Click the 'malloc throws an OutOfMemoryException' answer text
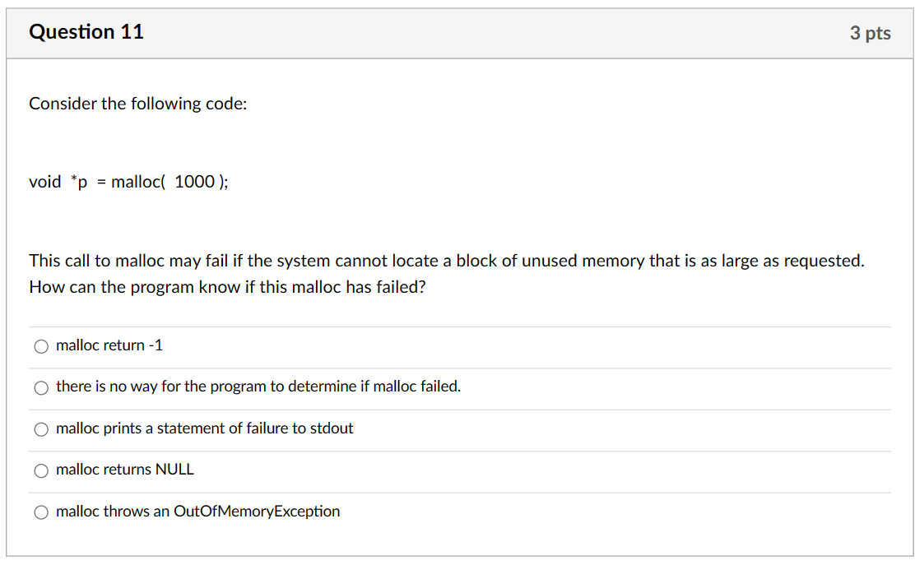The image size is (924, 565). [197, 511]
